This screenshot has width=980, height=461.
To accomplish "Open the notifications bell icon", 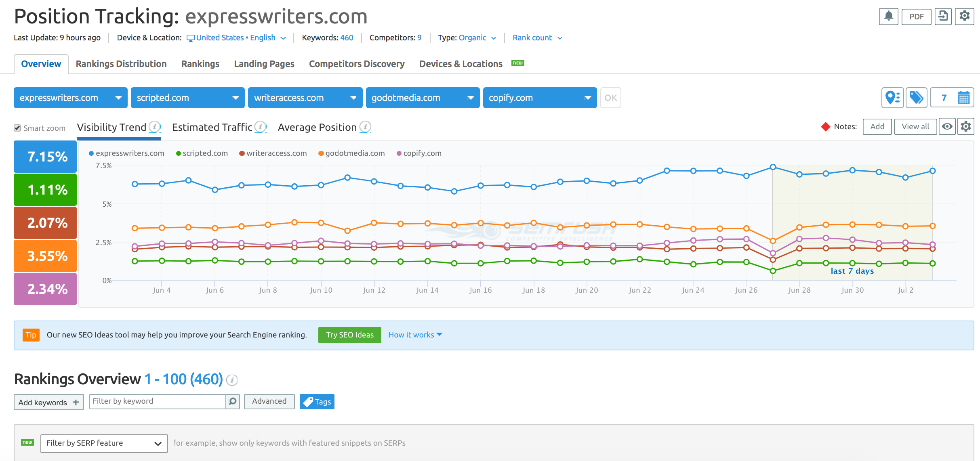I will coord(888,17).
